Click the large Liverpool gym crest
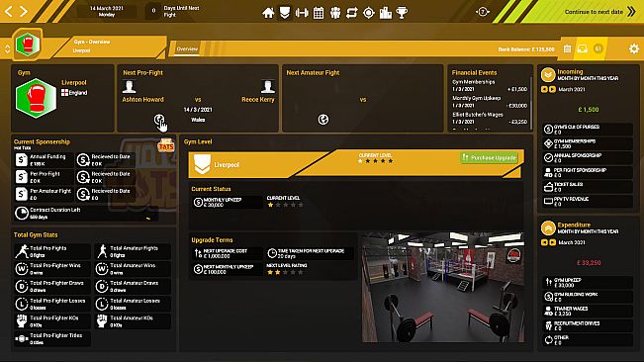The image size is (644, 362). 36,98
